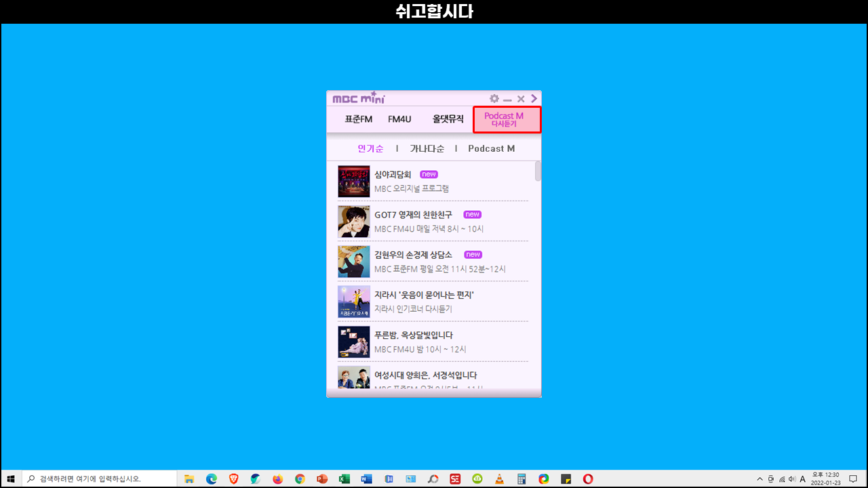Open the Podcast M 다시듣기 tab
Screen dimensions: 868x488
pyautogui.click(x=507, y=119)
